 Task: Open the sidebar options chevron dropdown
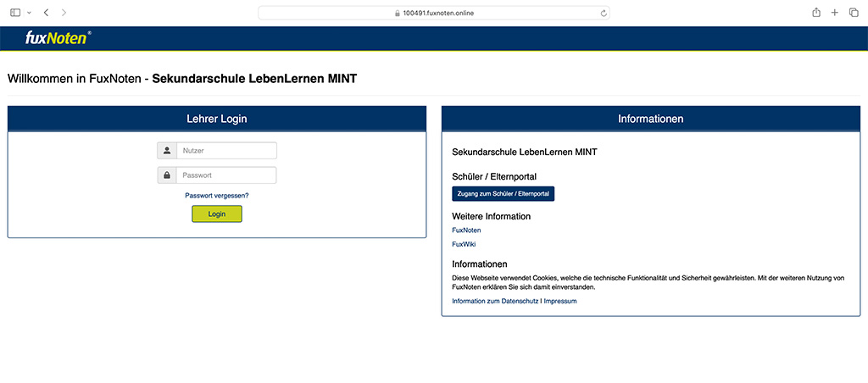click(x=30, y=12)
